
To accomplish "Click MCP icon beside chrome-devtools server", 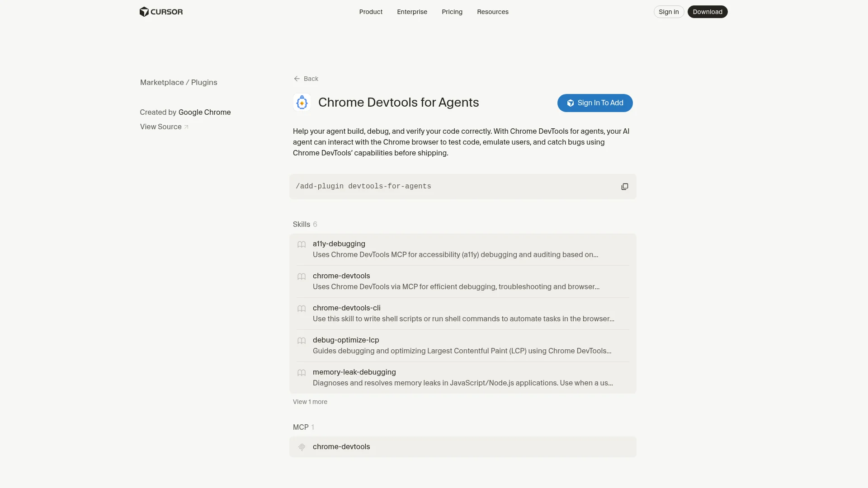I will (x=302, y=447).
